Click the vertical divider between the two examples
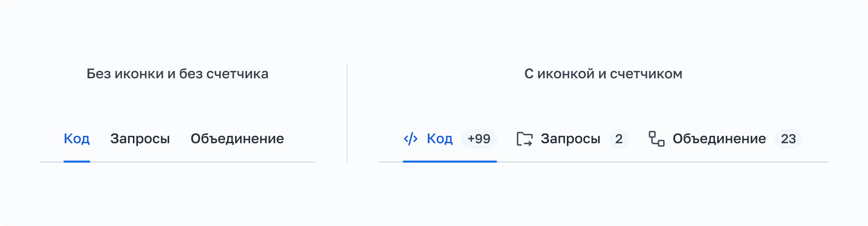The image size is (868, 226). click(347, 113)
